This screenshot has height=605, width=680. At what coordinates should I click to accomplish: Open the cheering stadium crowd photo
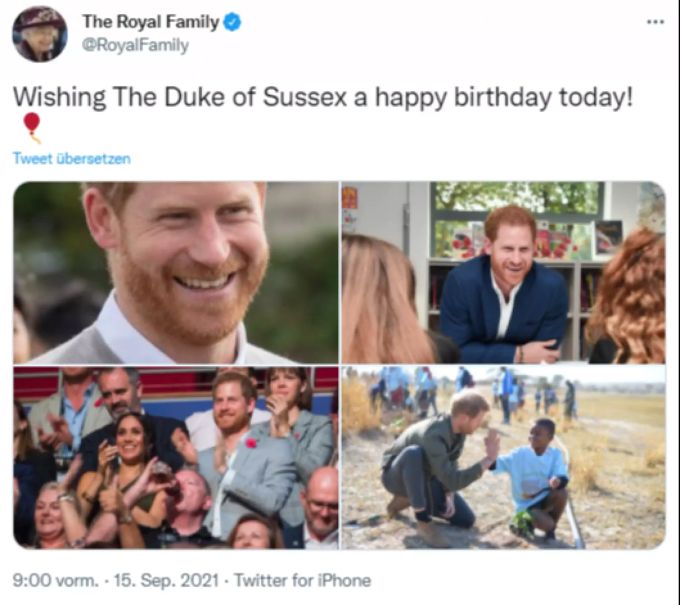[x=176, y=458]
